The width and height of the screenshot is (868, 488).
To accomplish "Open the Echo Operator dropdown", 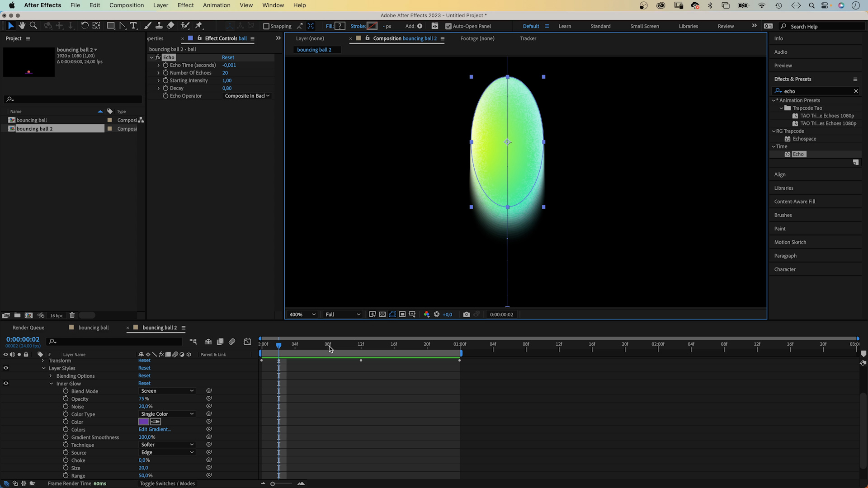I will point(246,96).
